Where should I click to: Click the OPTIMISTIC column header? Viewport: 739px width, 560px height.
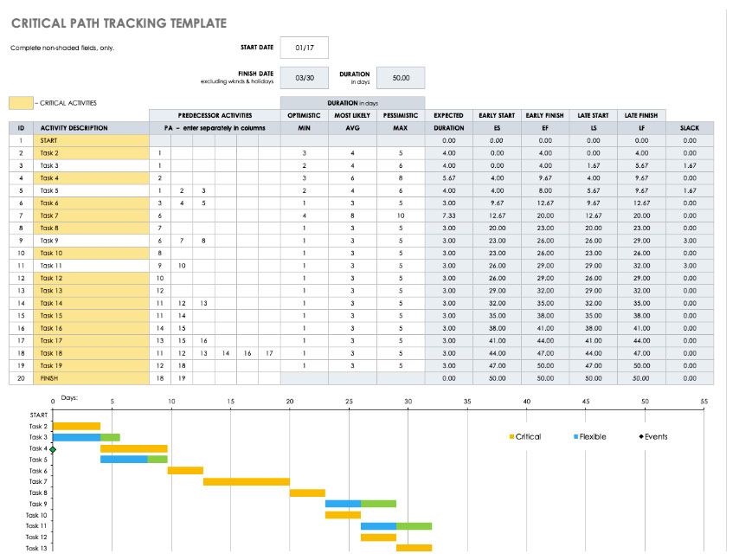tap(304, 115)
